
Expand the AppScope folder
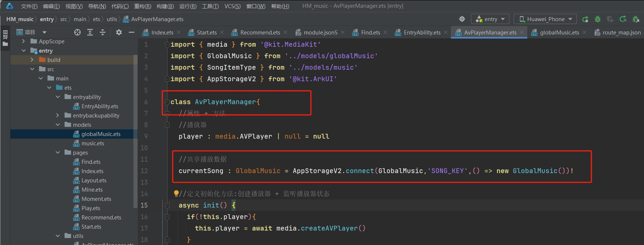(x=23, y=41)
